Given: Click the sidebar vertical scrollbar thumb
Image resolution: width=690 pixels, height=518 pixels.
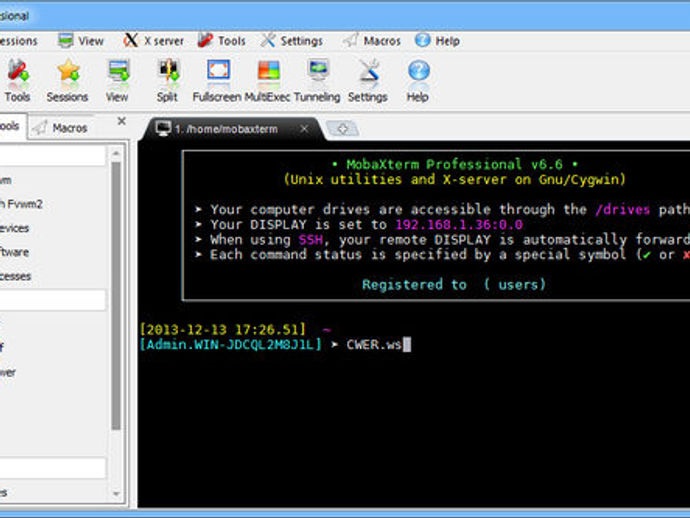Looking at the screenshot, I should tap(116, 296).
